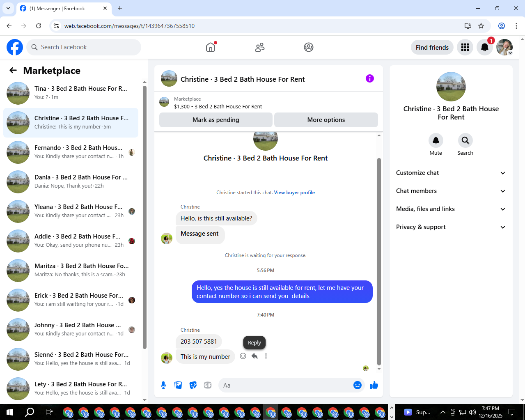This screenshot has height=420, width=525.
Task: Open conversation information purple icon
Action: (370, 78)
